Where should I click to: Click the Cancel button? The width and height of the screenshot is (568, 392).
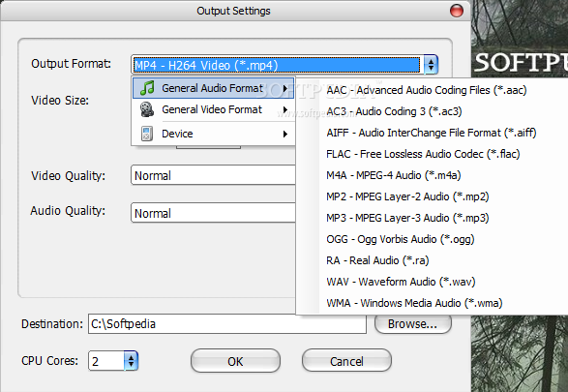coord(346,361)
